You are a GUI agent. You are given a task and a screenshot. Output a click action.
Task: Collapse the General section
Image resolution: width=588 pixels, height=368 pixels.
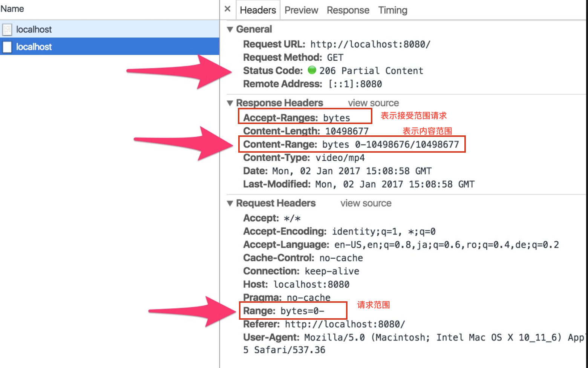pos(230,29)
